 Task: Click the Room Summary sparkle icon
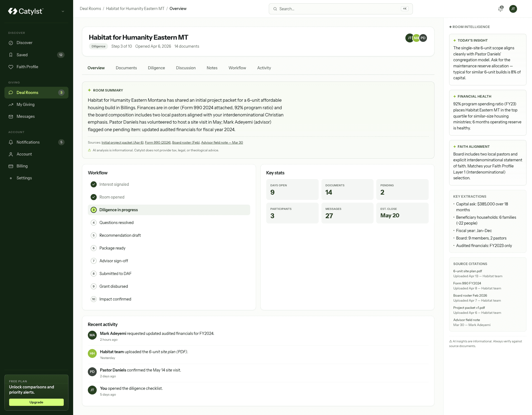click(x=89, y=90)
